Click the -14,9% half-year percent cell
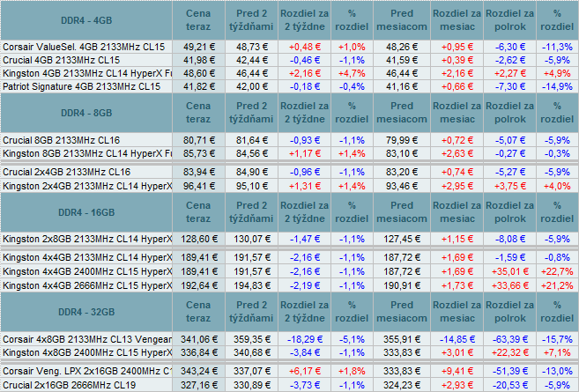This screenshot has width=579, height=392. [x=557, y=86]
